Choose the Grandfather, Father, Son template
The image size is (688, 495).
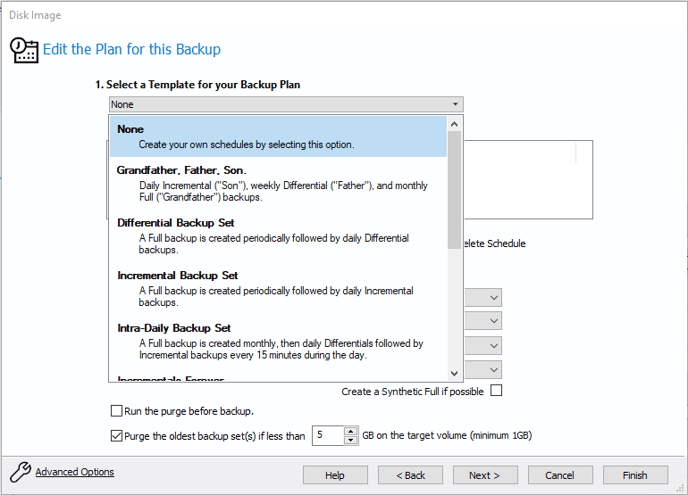click(278, 183)
